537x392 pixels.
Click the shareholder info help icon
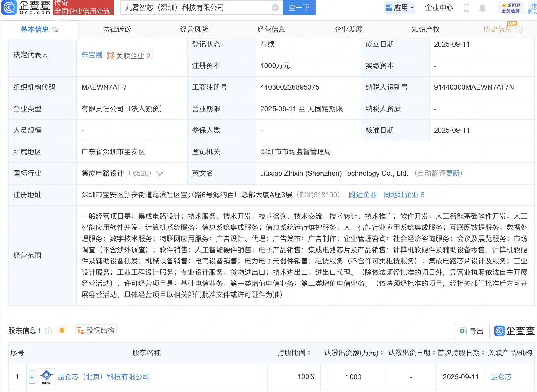[x=49, y=331]
